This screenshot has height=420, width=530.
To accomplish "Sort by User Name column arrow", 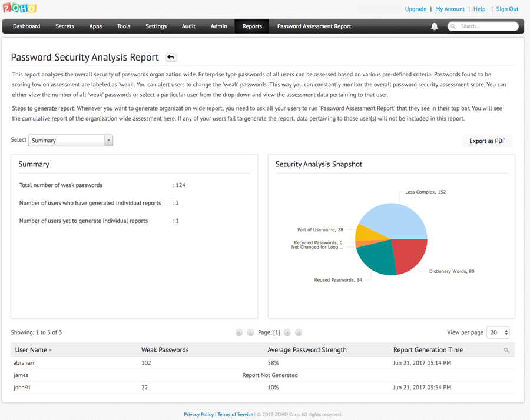I will (x=50, y=351).
